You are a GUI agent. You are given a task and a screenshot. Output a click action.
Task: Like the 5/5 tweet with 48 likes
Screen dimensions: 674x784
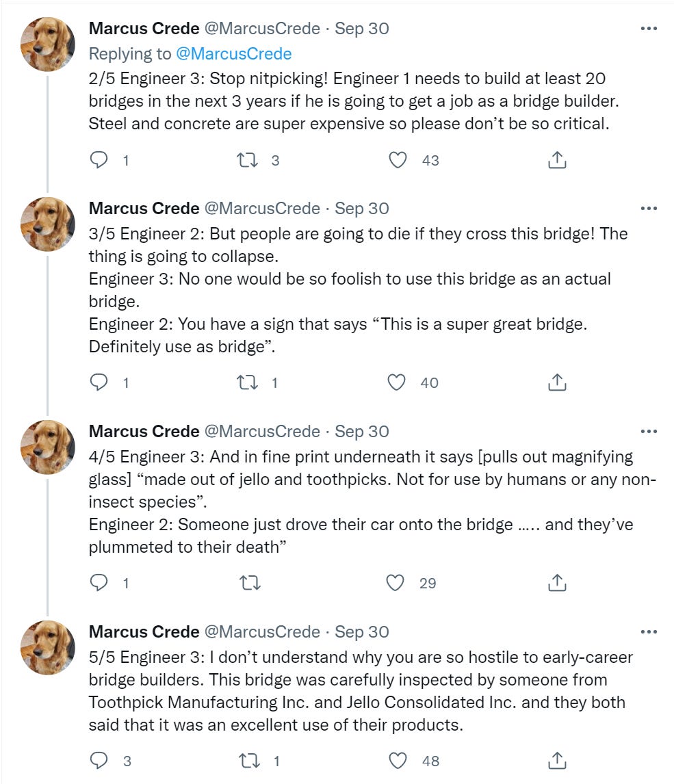click(398, 760)
